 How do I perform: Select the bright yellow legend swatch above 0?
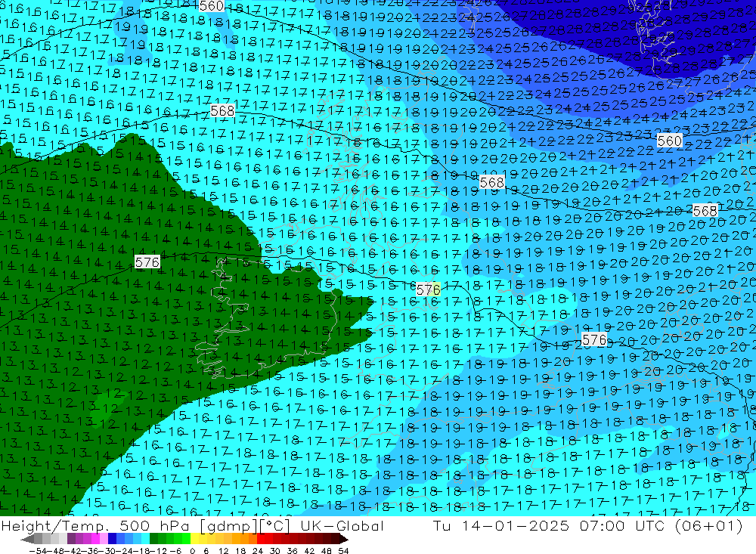coord(195,539)
